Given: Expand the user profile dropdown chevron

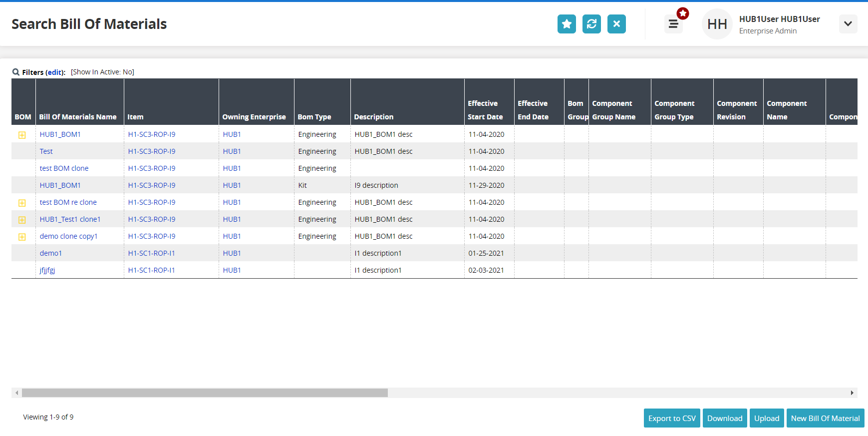Looking at the screenshot, I should (x=848, y=24).
